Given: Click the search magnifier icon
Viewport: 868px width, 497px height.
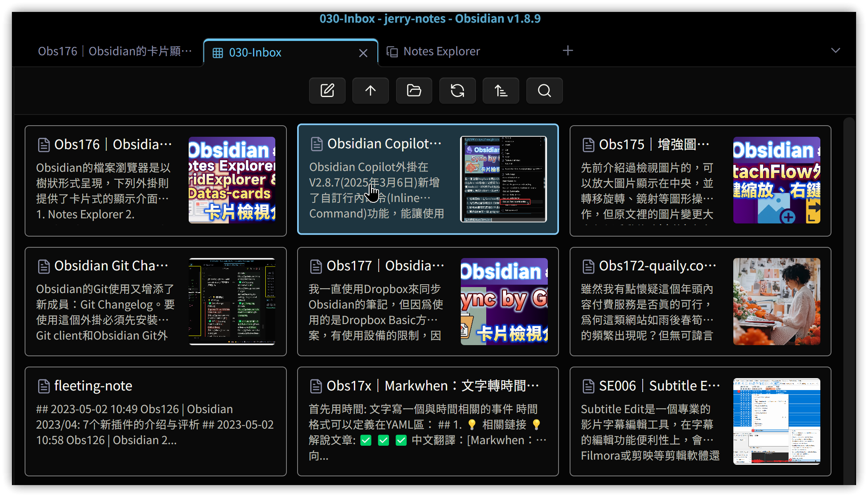Looking at the screenshot, I should pyautogui.click(x=544, y=91).
